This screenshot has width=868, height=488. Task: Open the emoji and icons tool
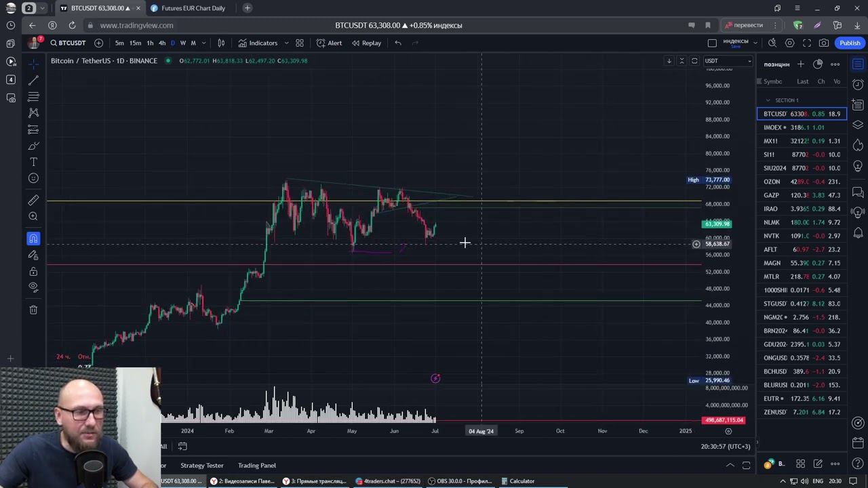tap(33, 178)
